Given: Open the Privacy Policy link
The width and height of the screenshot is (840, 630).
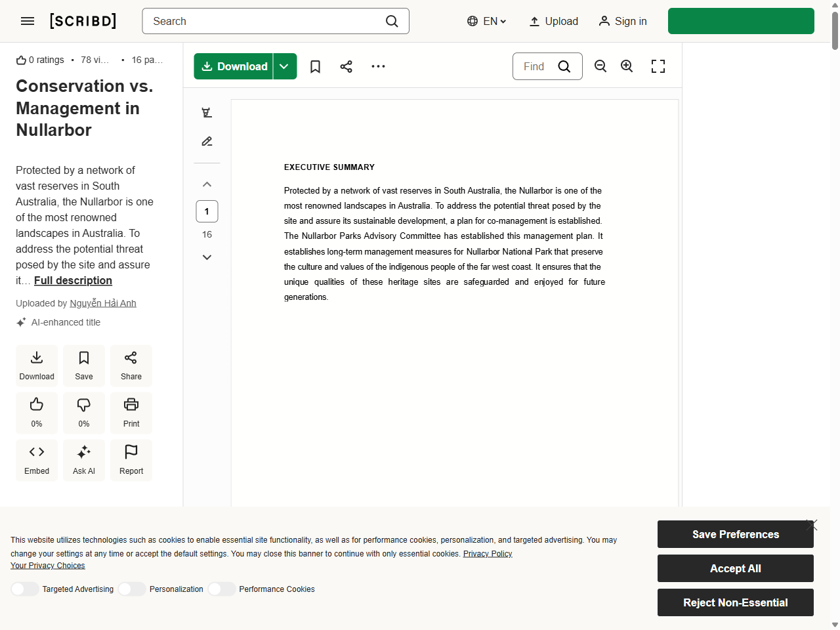Looking at the screenshot, I should pyautogui.click(x=488, y=553).
